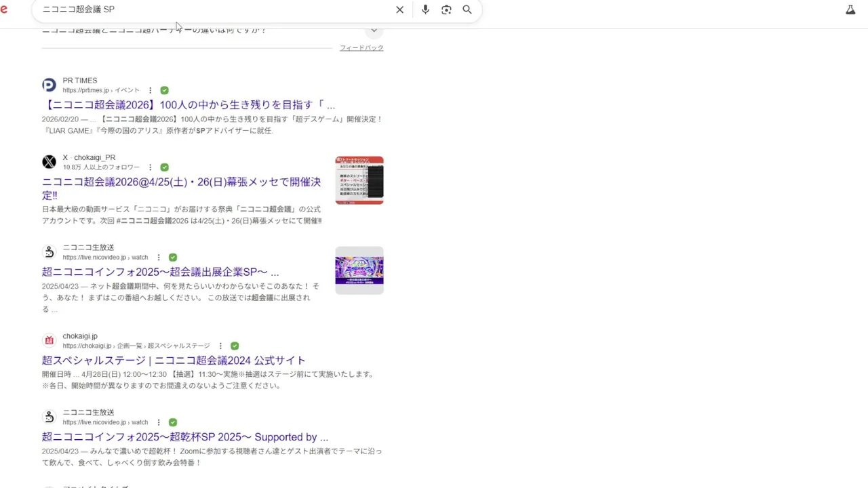Image resolution: width=868 pixels, height=488 pixels.
Task: Open 超スペシャルステージ ニコニコ超会議2024 link
Action: click(174, 360)
